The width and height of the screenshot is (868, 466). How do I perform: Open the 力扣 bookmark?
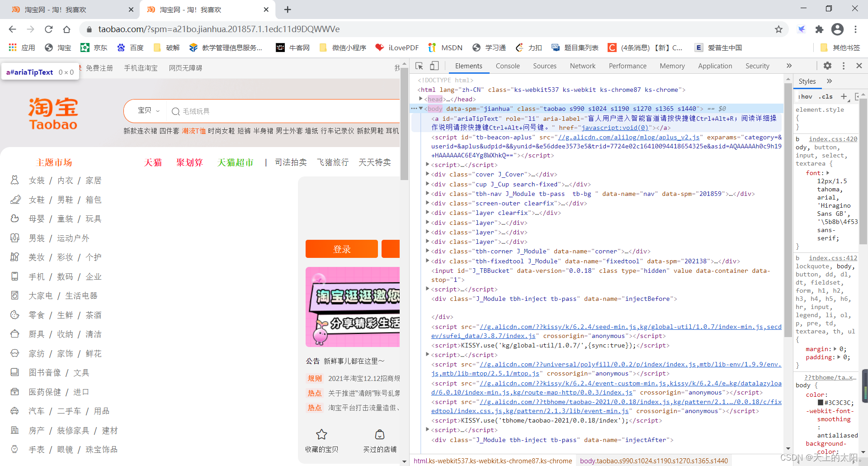(x=528, y=48)
